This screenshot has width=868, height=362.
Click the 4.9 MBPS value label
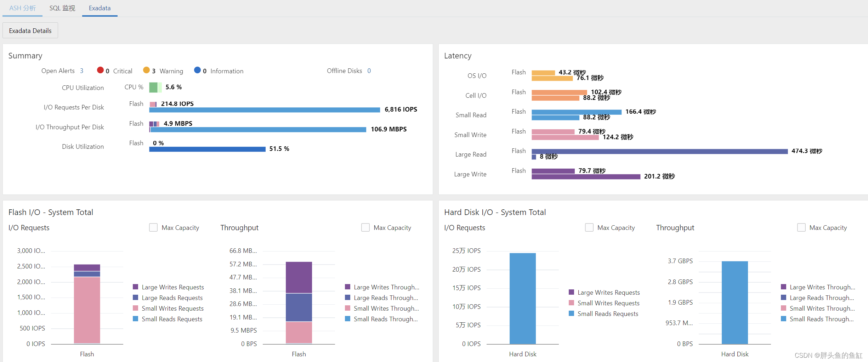point(178,124)
